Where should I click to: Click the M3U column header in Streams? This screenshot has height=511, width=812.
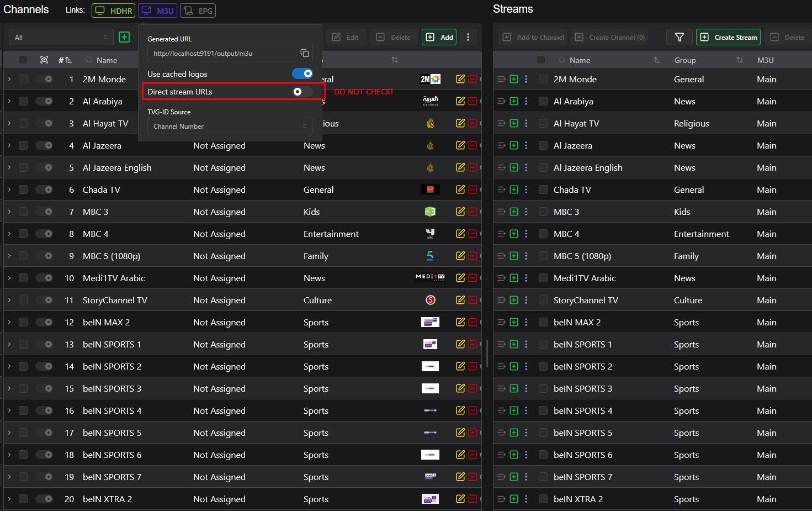click(x=765, y=60)
